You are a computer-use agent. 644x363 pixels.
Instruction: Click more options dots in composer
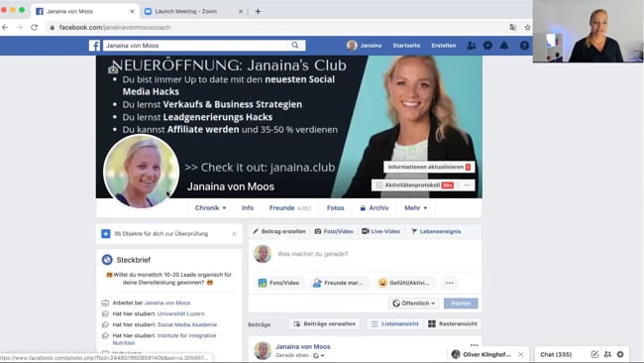click(450, 283)
